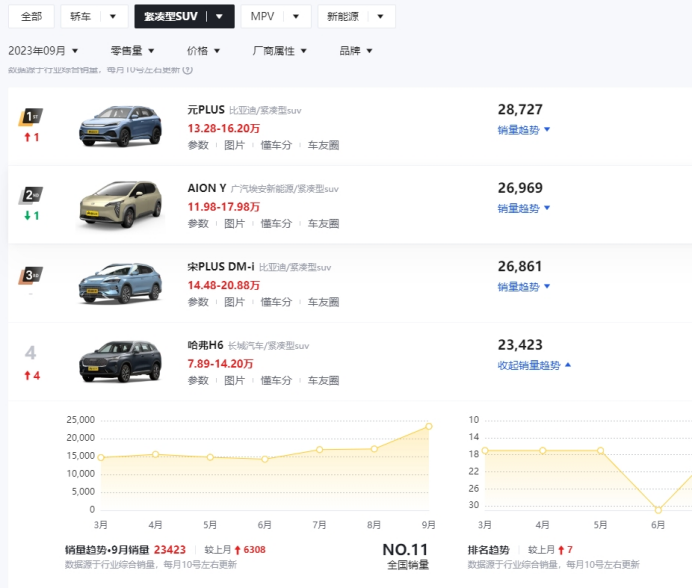The height and width of the screenshot is (588, 692).
Task: Open the 宋PLUS DM-i title link
Action: click(x=221, y=267)
